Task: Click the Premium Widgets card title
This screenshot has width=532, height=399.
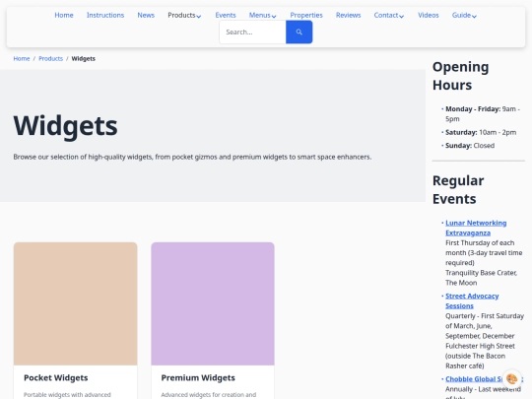Action: (198, 377)
